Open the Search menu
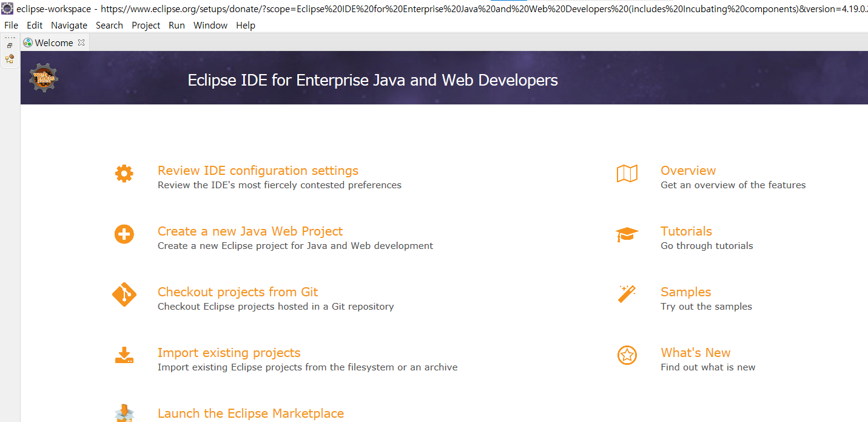Screen dimensions: 868x422 109,26
